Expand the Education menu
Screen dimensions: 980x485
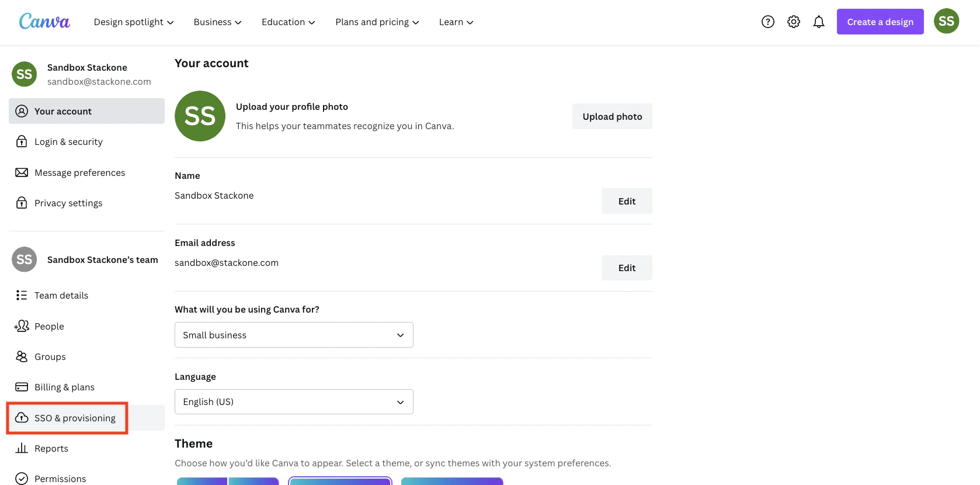point(289,22)
